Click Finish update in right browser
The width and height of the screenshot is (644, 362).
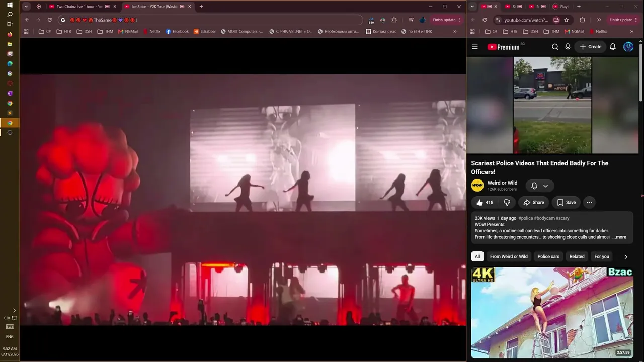623,20
